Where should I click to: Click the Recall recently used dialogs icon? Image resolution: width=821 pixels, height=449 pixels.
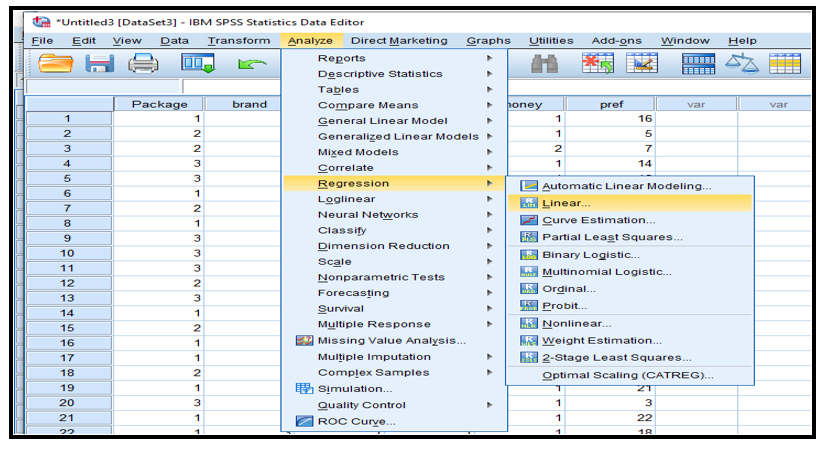click(x=197, y=66)
